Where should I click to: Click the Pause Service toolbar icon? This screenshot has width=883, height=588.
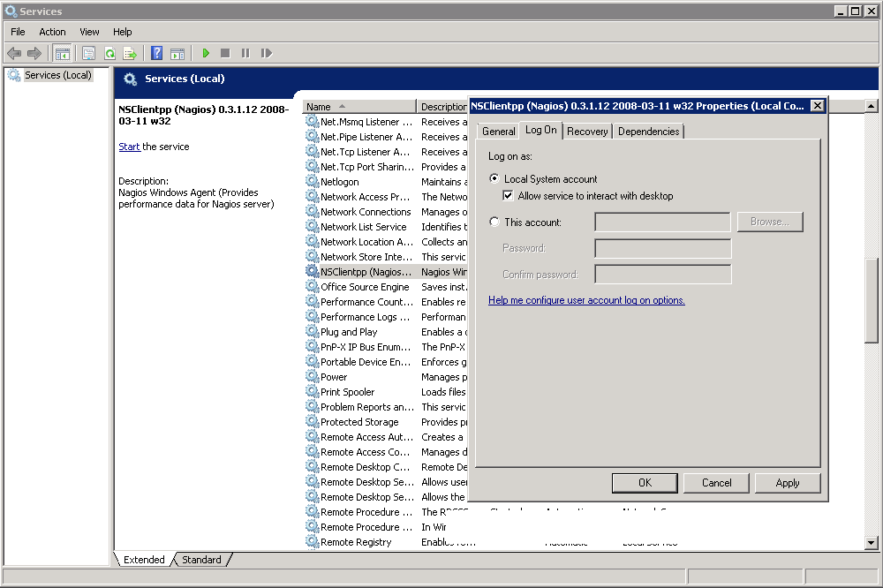245,53
